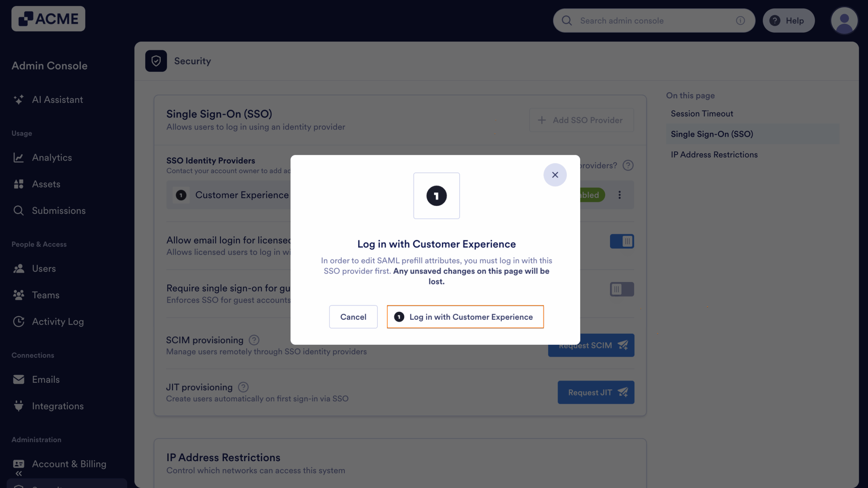868x488 pixels.
Task: Click the Security shield icon in header
Action: 156,61
